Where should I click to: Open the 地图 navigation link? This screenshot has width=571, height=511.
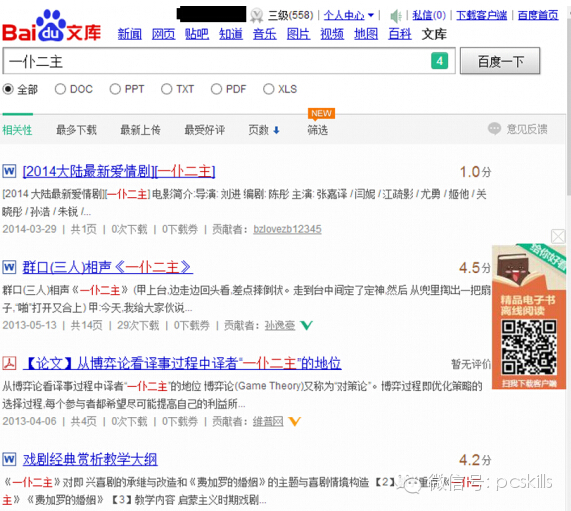click(x=366, y=34)
